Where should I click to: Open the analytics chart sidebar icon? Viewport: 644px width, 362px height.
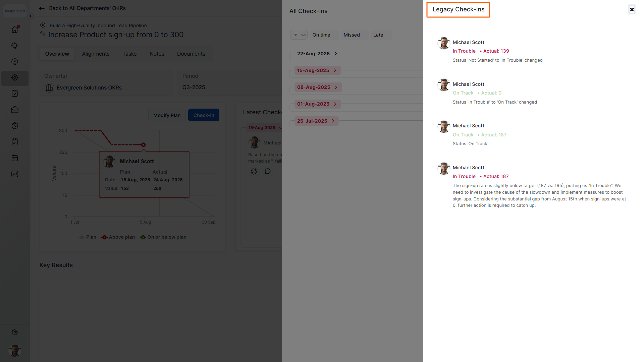point(15,174)
